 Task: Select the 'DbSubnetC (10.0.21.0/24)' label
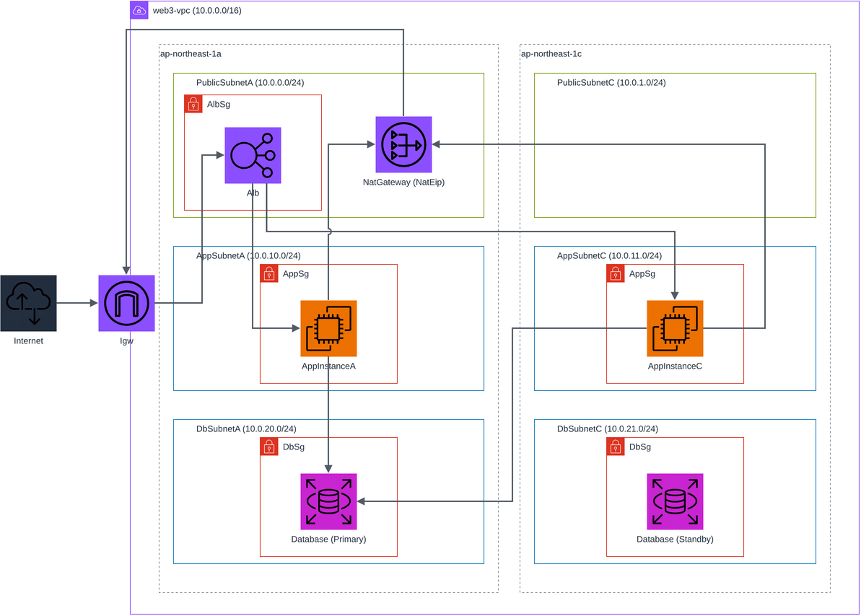[x=607, y=428]
